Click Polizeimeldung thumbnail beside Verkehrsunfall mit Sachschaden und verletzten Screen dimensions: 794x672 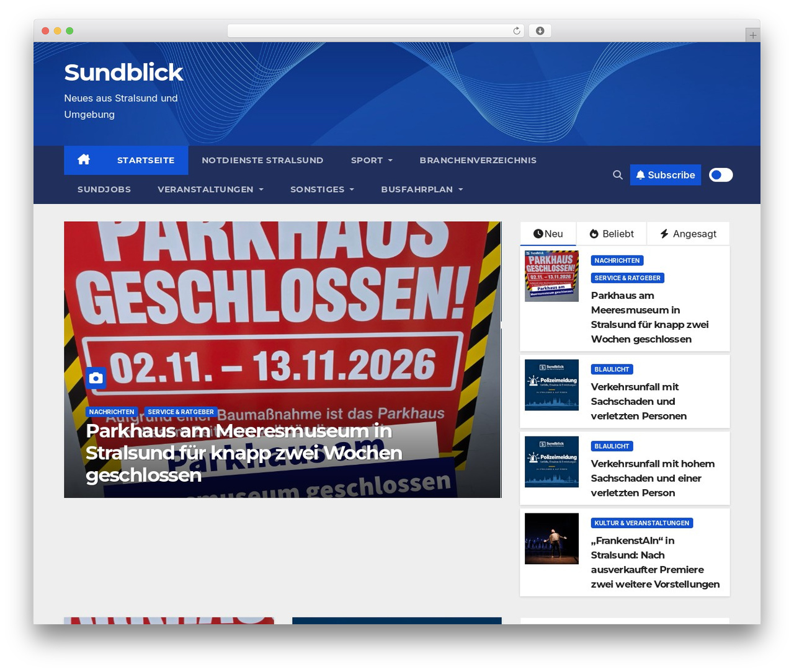[551, 385]
